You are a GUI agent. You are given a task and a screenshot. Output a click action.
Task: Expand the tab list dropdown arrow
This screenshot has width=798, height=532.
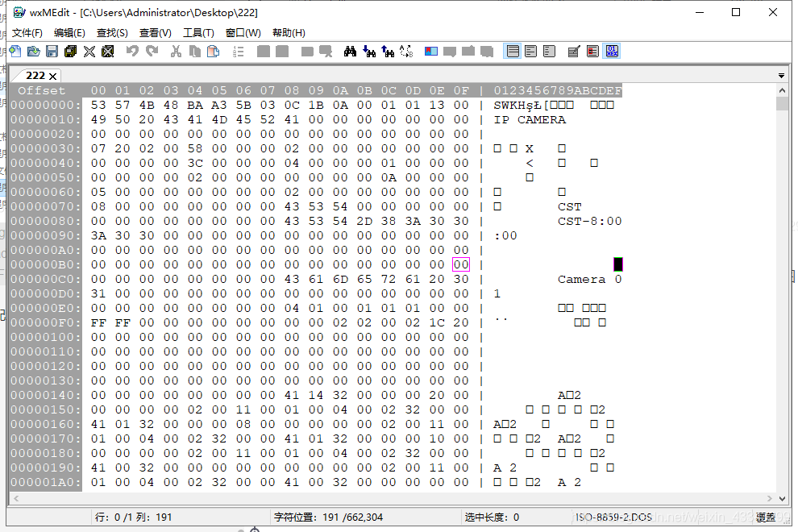pos(781,76)
